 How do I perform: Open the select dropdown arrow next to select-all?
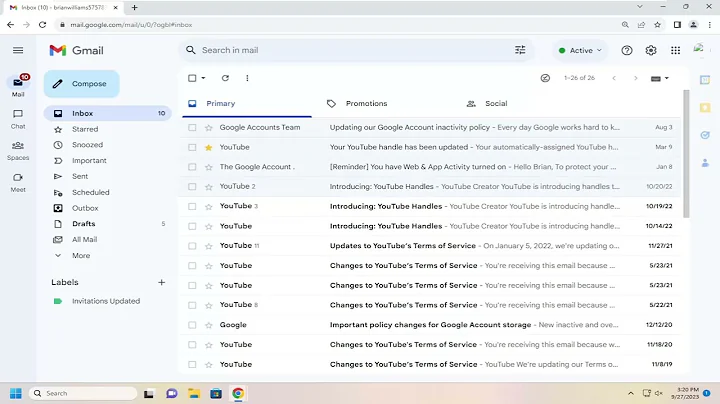(203, 78)
